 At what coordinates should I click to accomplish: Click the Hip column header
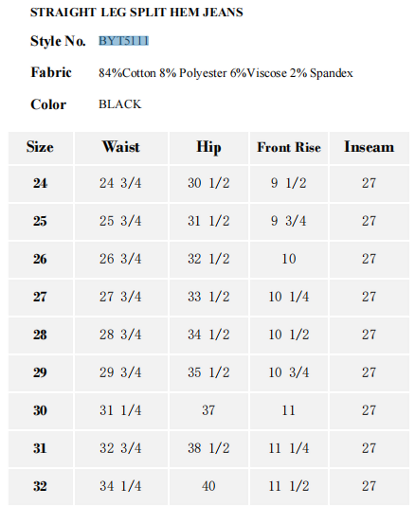coord(209,147)
